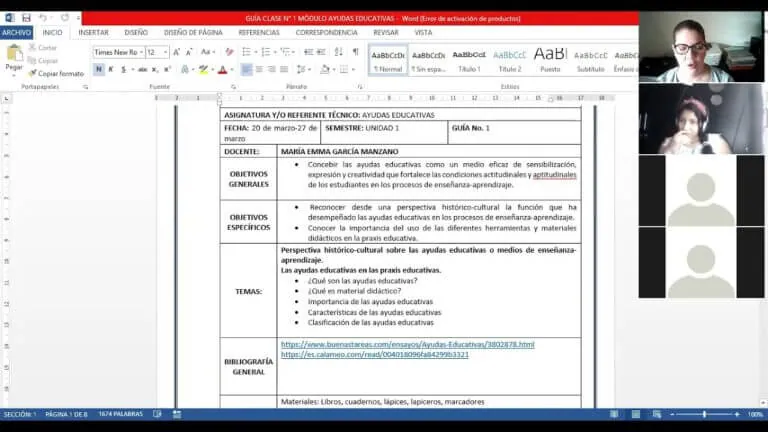
Task: Adjust the zoom slider handle
Action: point(704,414)
